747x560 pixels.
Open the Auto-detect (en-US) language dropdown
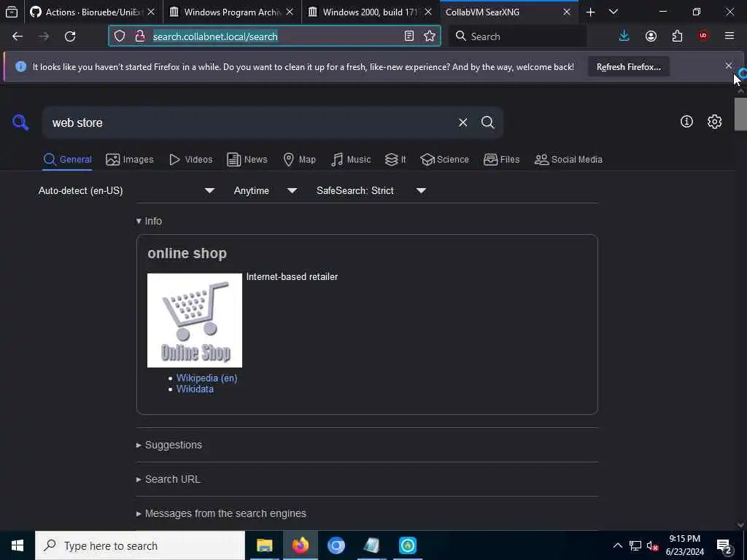coord(126,190)
